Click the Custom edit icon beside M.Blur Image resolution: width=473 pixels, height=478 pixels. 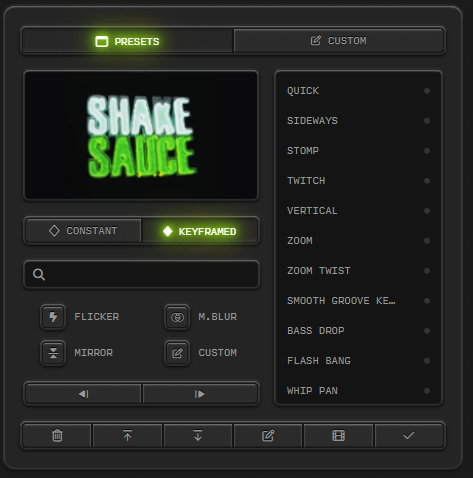pyautogui.click(x=177, y=353)
